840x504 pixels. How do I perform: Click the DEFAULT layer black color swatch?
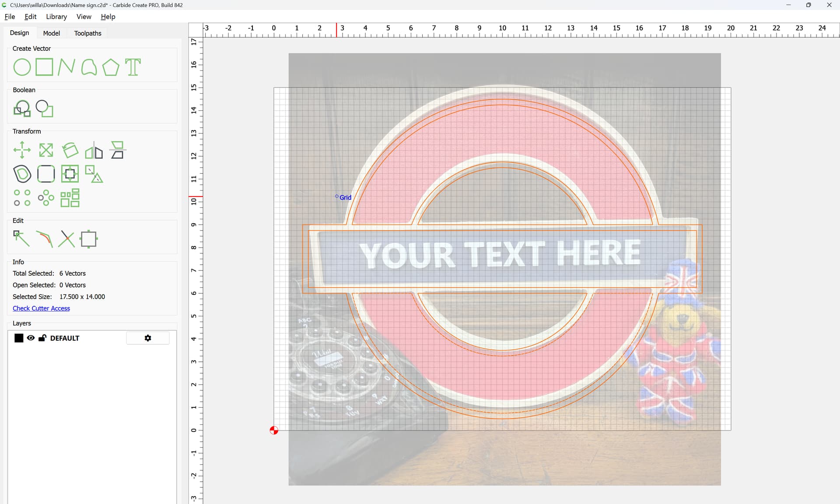pyautogui.click(x=19, y=338)
